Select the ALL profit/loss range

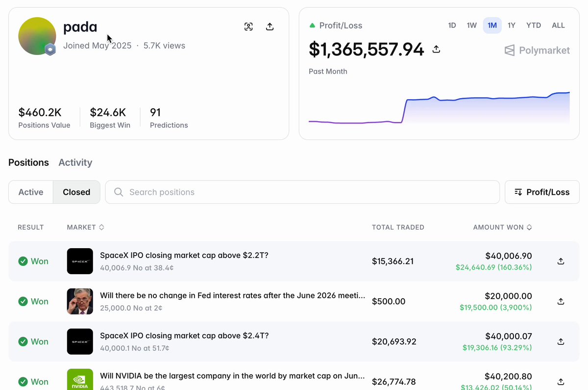[x=558, y=26]
